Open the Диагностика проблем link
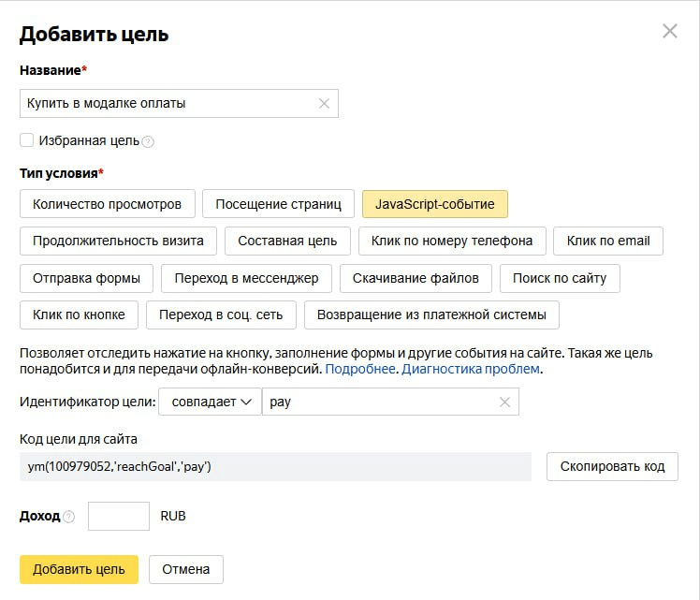 471,369
